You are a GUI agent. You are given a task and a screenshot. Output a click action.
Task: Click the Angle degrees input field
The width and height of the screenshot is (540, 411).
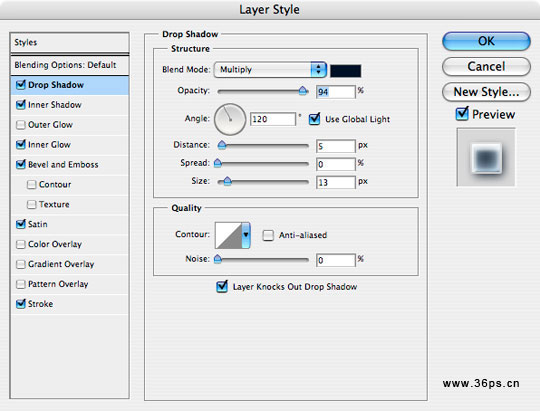coord(272,119)
